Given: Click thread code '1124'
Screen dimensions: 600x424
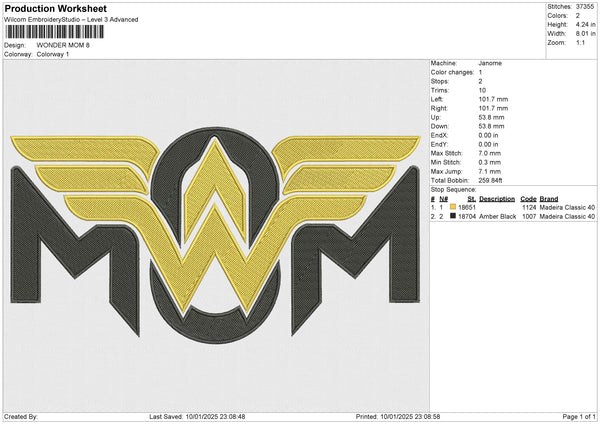Looking at the screenshot, I should tap(529, 207).
